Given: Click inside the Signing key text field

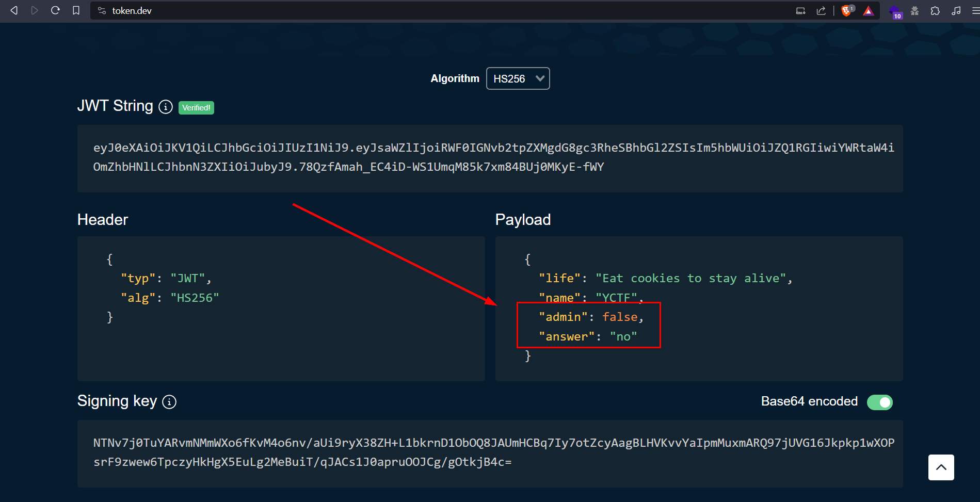Looking at the screenshot, I should coord(489,453).
